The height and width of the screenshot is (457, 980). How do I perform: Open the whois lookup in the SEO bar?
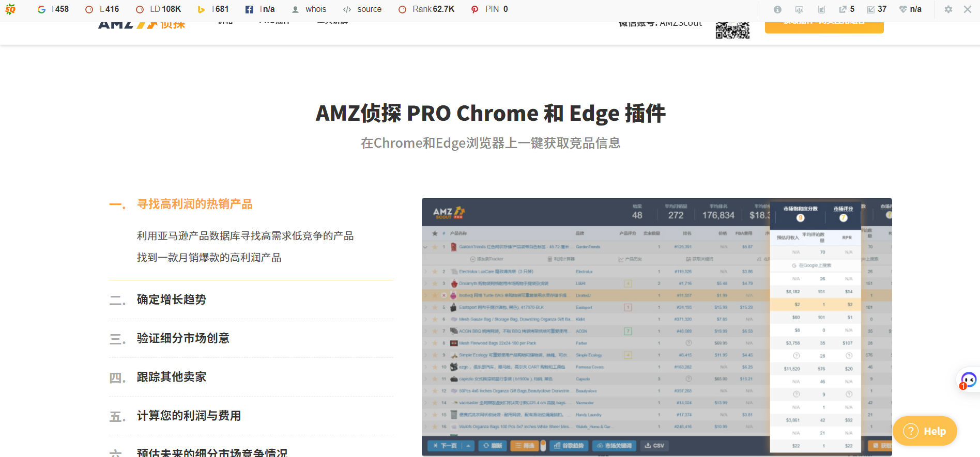tap(309, 9)
